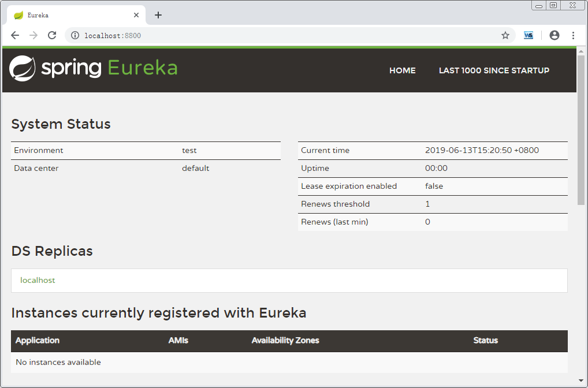
Task: Click the scrollbar down arrow
Action: pyautogui.click(x=581, y=380)
